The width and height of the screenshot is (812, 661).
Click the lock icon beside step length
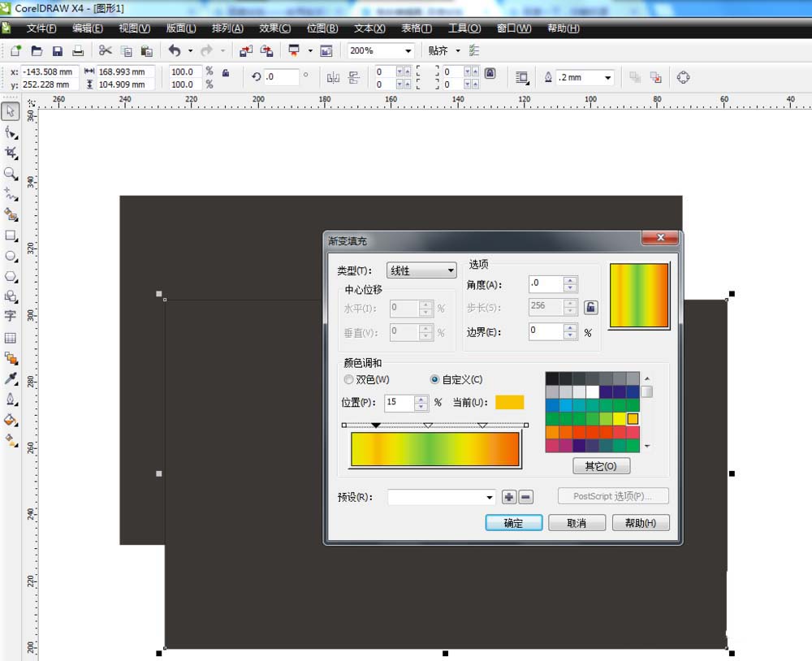[x=591, y=307]
